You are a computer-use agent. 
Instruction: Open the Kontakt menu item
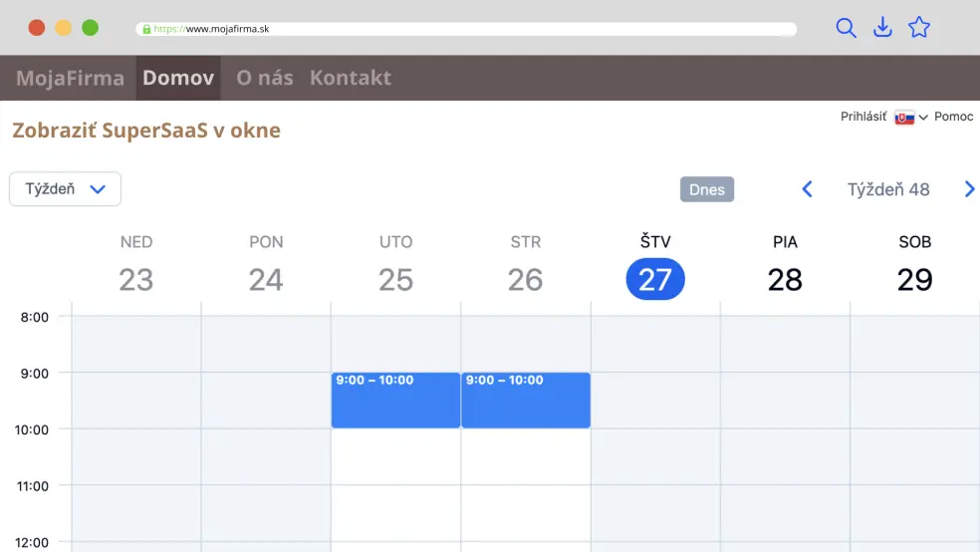click(351, 78)
